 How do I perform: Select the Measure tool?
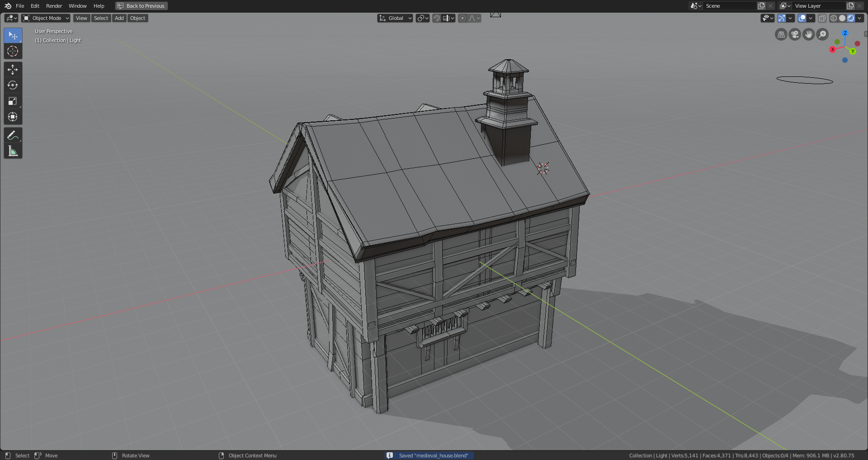point(13,151)
